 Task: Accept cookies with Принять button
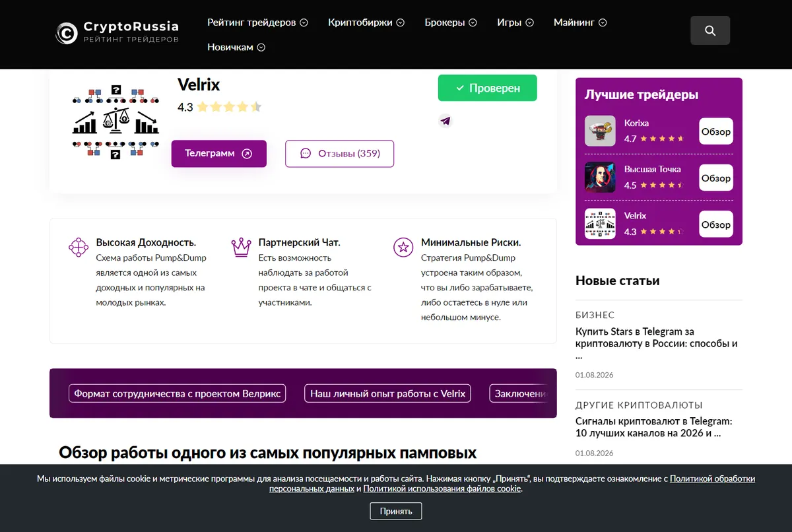point(396,511)
